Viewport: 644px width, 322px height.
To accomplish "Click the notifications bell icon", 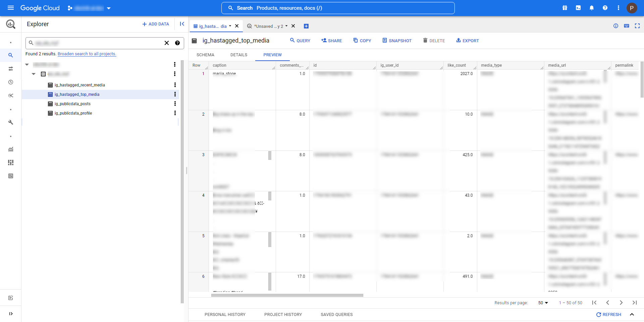I will tap(592, 8).
